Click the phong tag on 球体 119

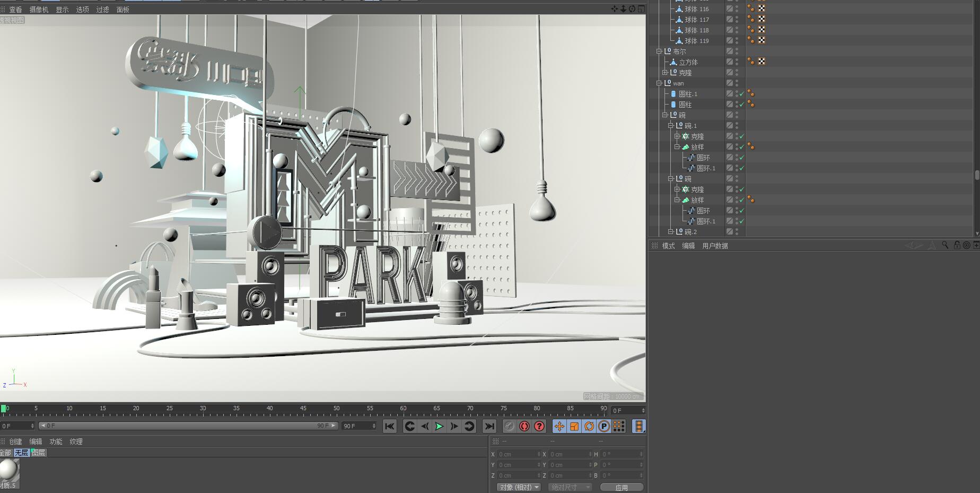(x=751, y=40)
